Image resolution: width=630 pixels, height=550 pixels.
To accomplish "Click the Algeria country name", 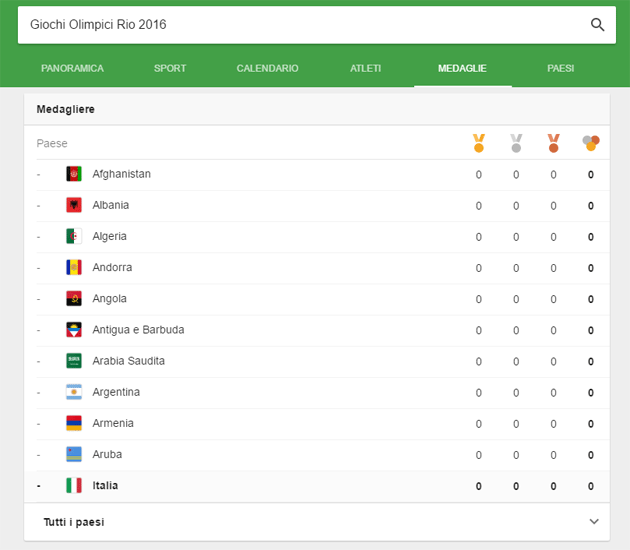I will tap(109, 236).
